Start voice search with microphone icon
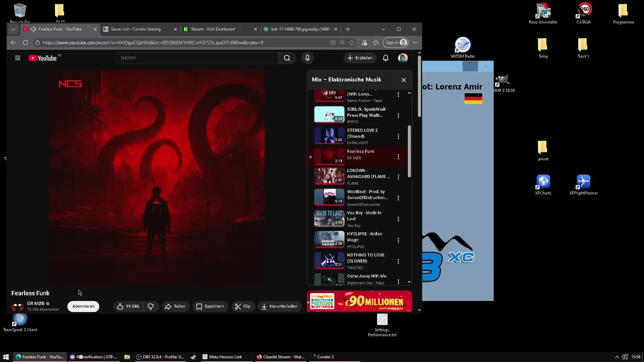This screenshot has width=644, height=362. pyautogui.click(x=307, y=58)
